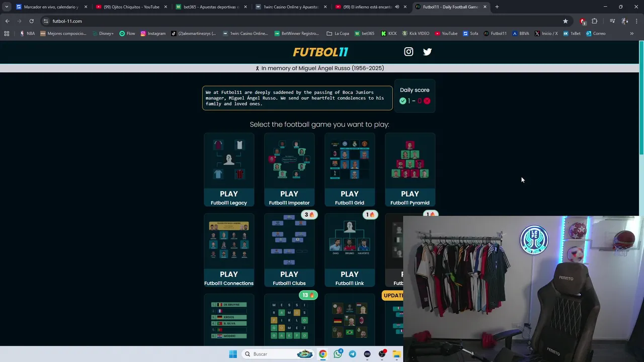The height and width of the screenshot is (362, 644).
Task: Open the TikTok alexmartinezrys bookmark
Action: pos(194,34)
